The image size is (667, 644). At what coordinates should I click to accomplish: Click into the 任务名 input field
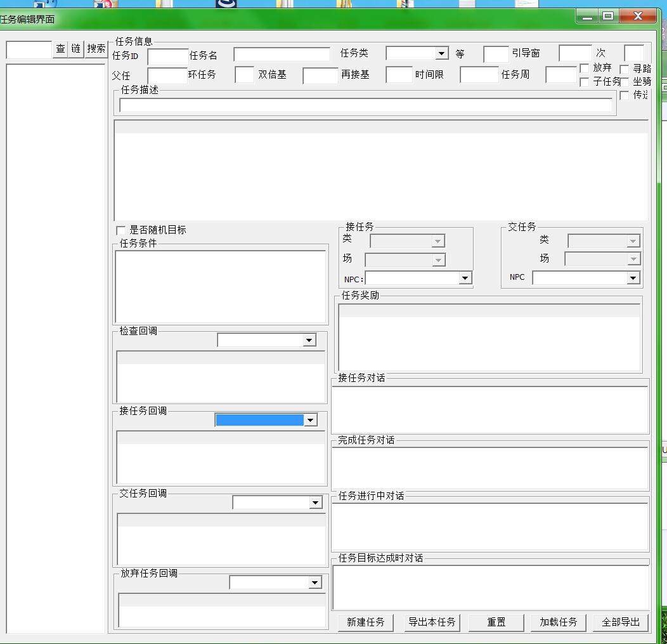pos(282,55)
